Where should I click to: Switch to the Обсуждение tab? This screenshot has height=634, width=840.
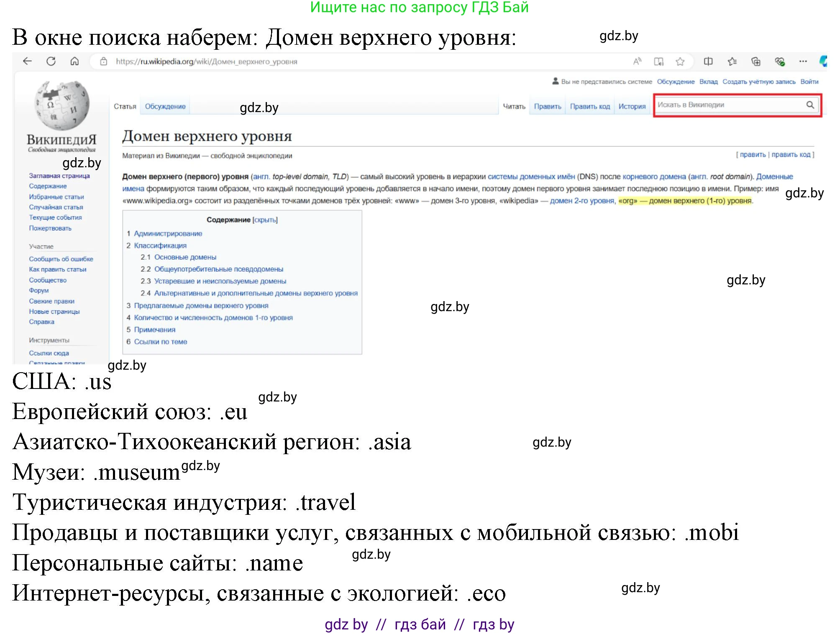tap(165, 106)
